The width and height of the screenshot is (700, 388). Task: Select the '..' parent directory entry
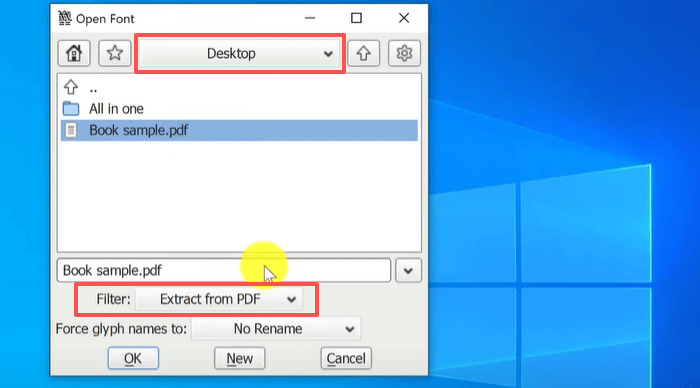(x=239, y=88)
